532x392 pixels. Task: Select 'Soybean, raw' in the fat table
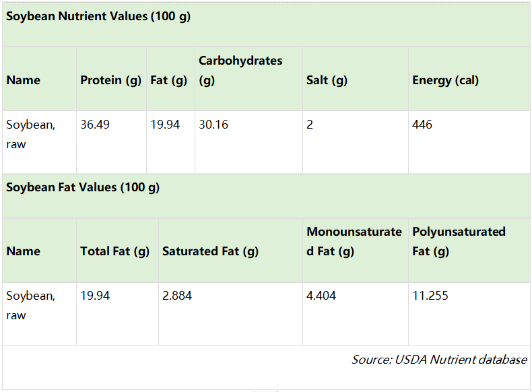pos(31,305)
